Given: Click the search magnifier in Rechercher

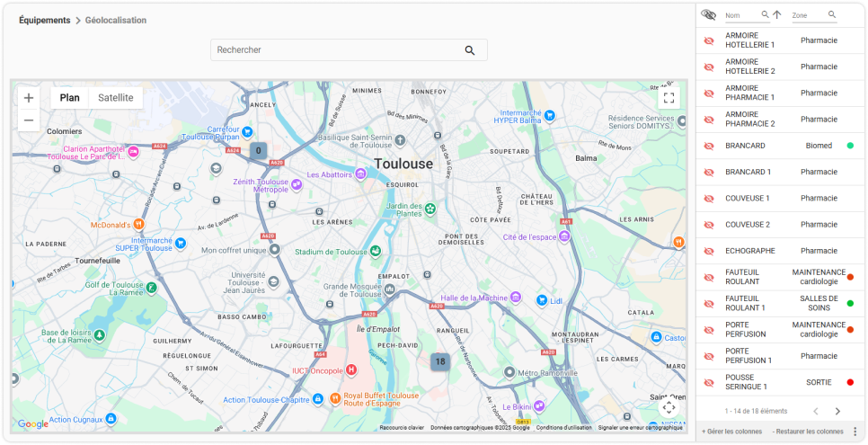Looking at the screenshot, I should (x=470, y=50).
